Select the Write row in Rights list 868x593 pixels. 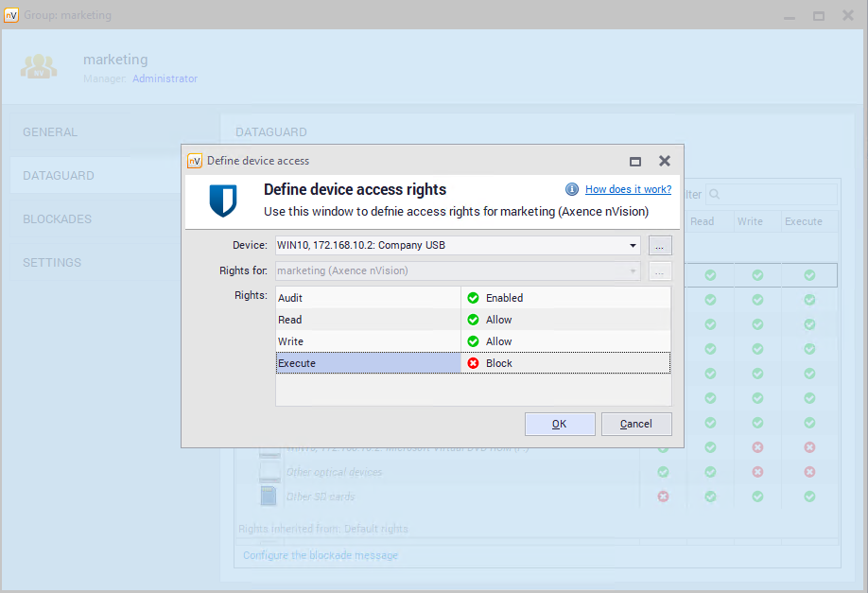click(367, 341)
